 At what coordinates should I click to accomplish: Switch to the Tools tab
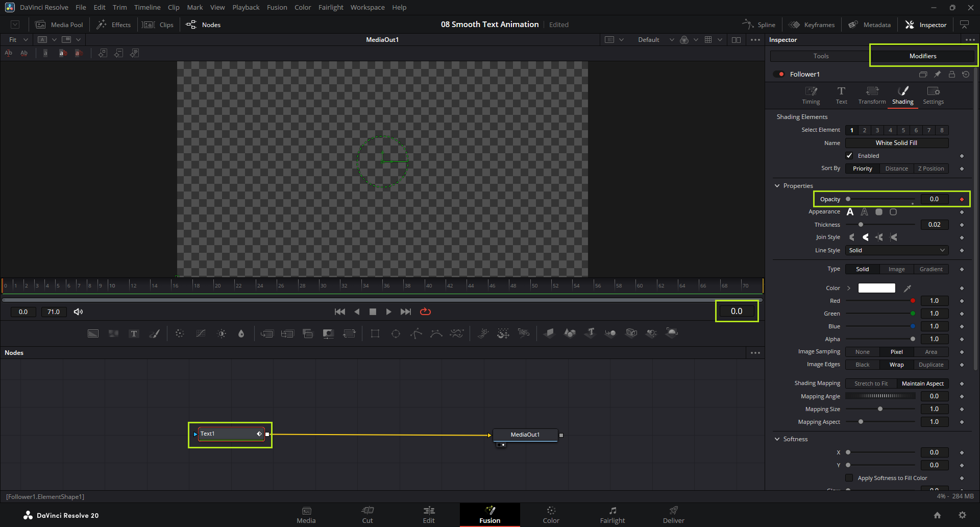pyautogui.click(x=820, y=56)
